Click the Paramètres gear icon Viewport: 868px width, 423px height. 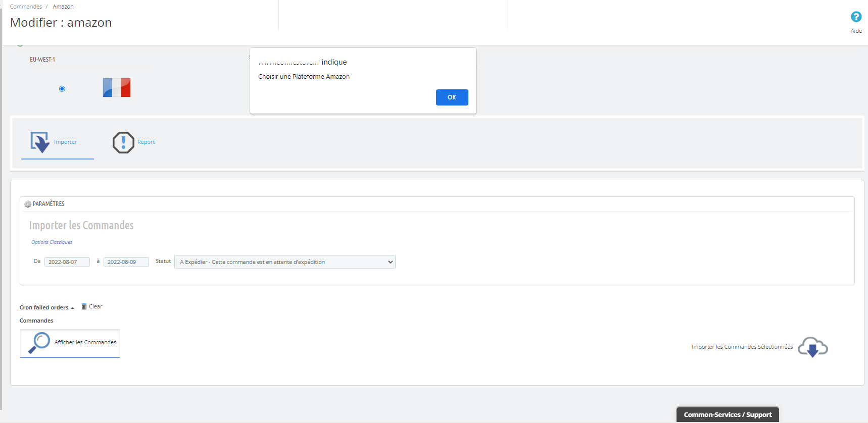point(28,204)
